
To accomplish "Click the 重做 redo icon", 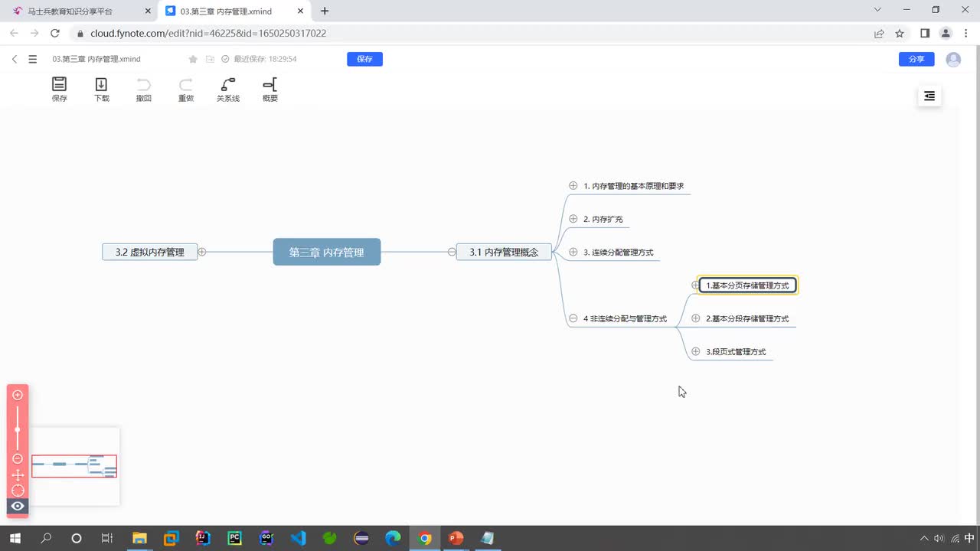I will (x=185, y=89).
